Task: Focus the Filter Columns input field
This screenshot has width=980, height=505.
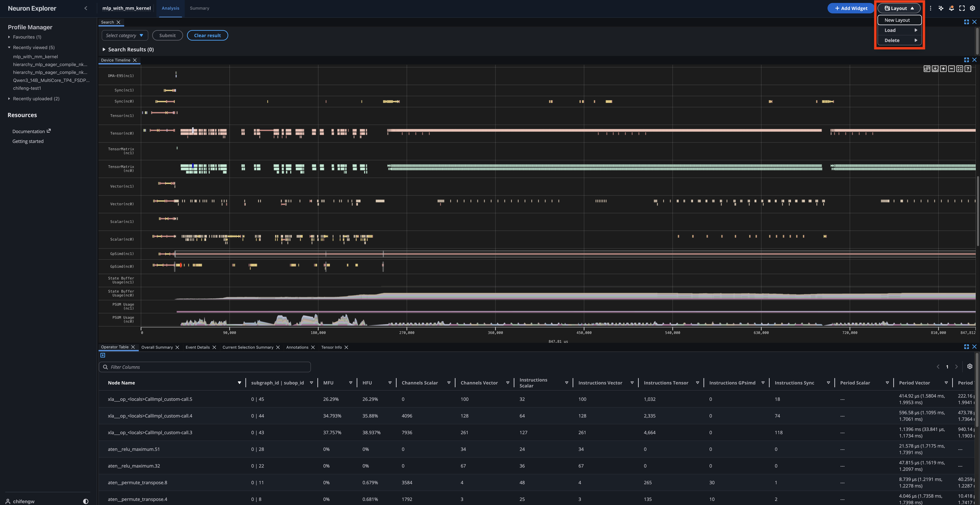Action: pyautogui.click(x=205, y=367)
